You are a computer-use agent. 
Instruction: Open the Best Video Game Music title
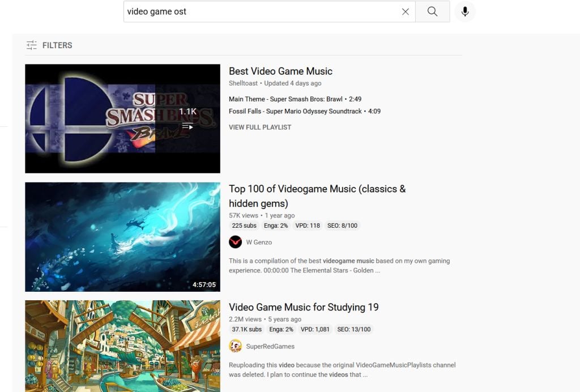[x=280, y=71]
